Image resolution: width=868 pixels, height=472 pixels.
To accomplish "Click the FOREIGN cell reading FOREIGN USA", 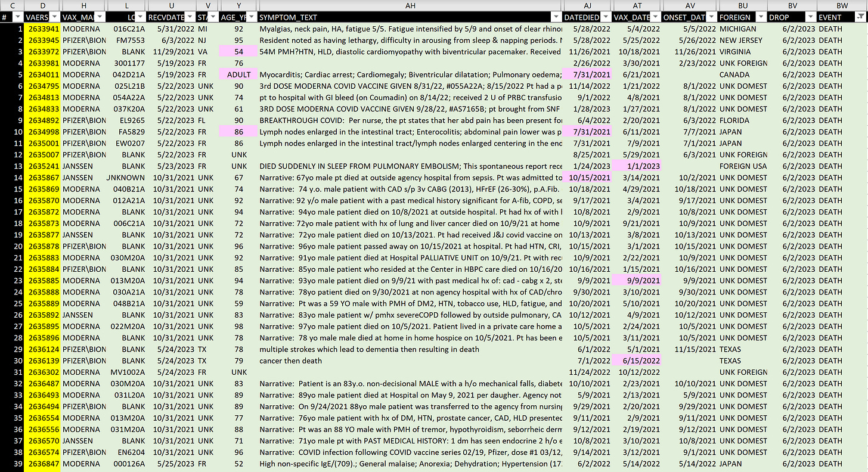I will pos(743,166).
